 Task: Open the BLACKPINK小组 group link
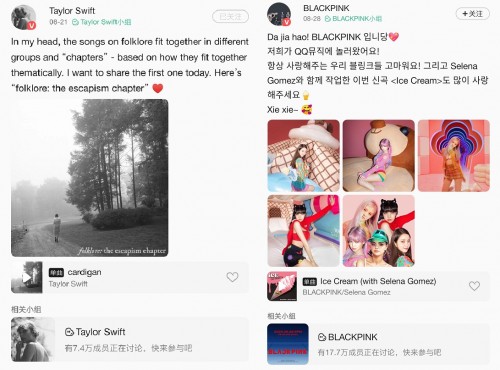(354, 19)
